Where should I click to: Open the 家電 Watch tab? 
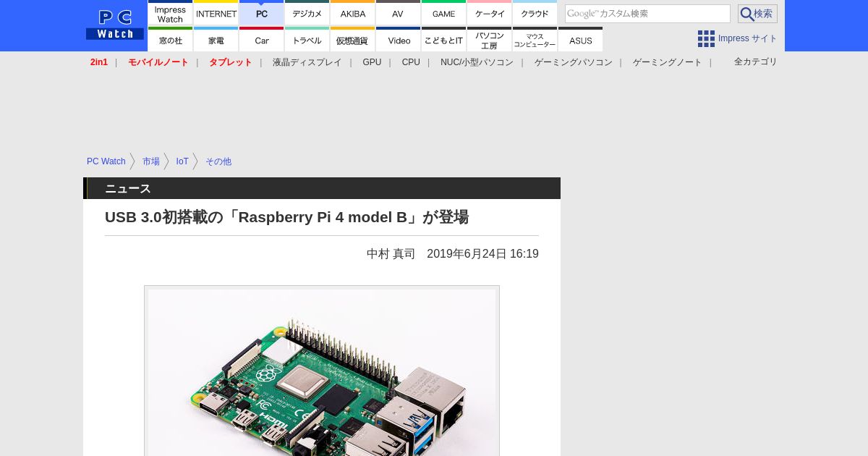pyautogui.click(x=216, y=39)
